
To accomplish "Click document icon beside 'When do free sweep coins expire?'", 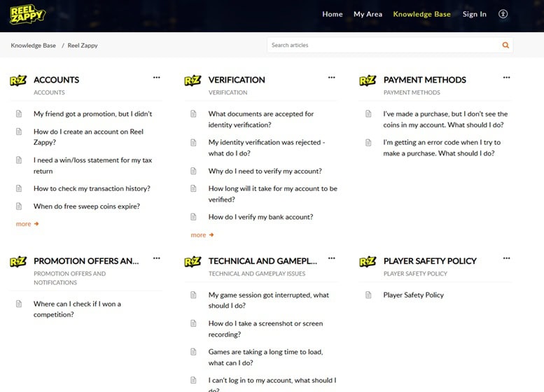I will point(19,206).
